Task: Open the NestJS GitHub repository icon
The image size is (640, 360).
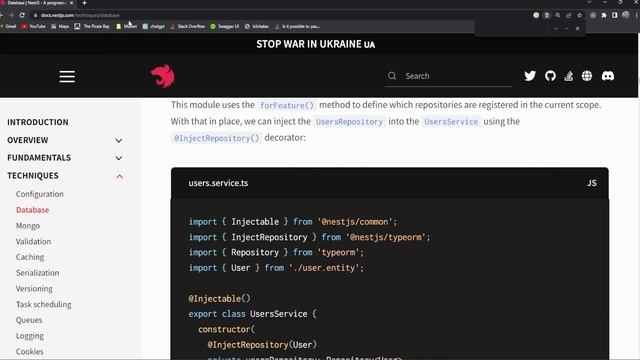Action: click(550, 76)
